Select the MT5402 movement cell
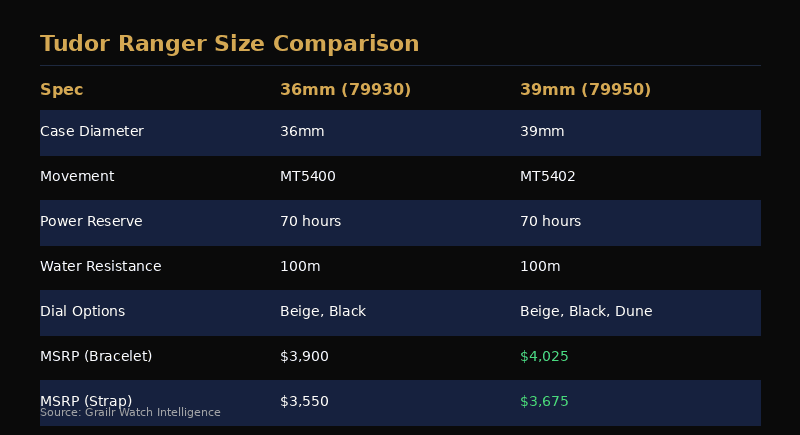This screenshot has height=435, width=800. (x=547, y=176)
